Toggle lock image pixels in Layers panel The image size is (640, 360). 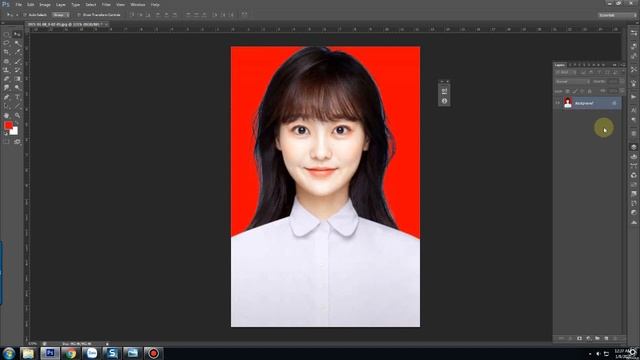pos(575,91)
